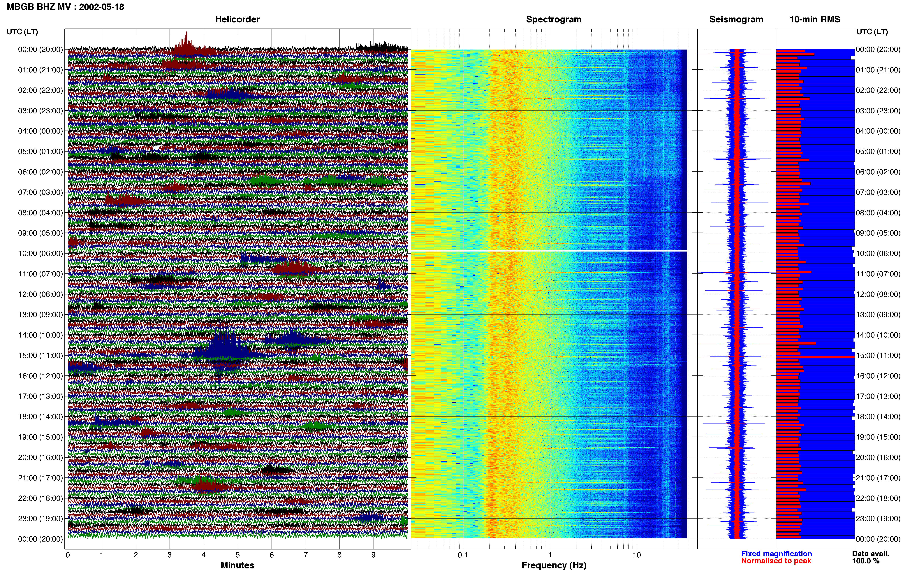The image size is (924, 578).
Task: Click minute tick '6' under the helicorder
Action: point(272,555)
